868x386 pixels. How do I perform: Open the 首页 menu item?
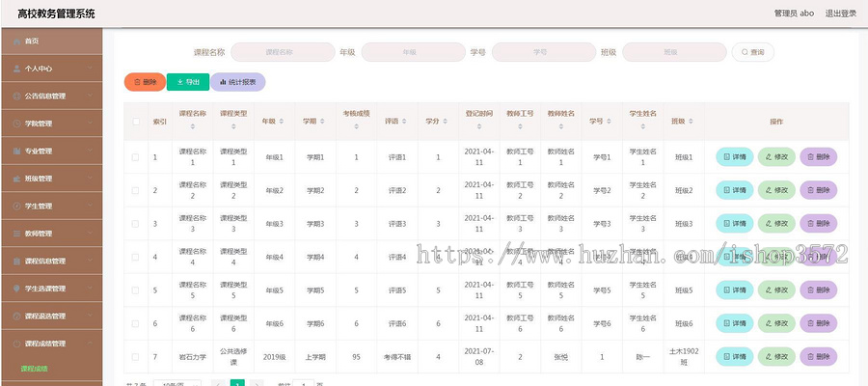pyautogui.click(x=52, y=41)
